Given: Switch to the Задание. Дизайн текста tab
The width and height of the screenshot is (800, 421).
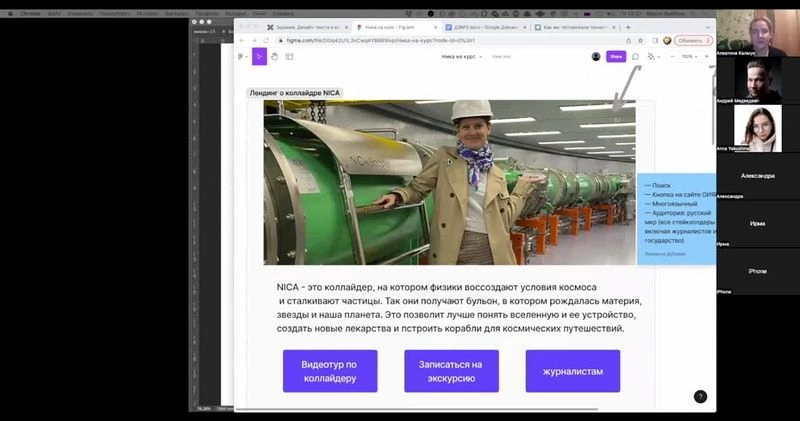Looking at the screenshot, I should pyautogui.click(x=308, y=27).
